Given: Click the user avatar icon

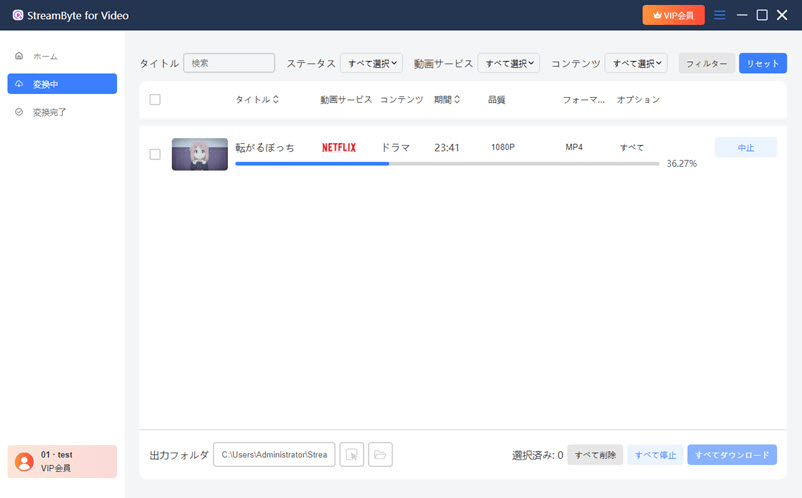Looking at the screenshot, I should pyautogui.click(x=24, y=461).
